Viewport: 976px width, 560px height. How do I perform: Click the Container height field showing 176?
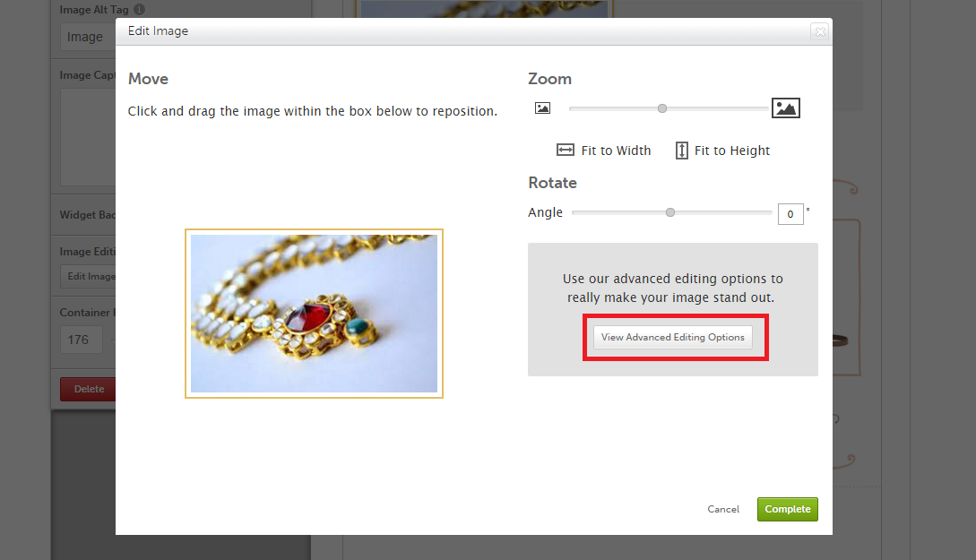point(82,340)
